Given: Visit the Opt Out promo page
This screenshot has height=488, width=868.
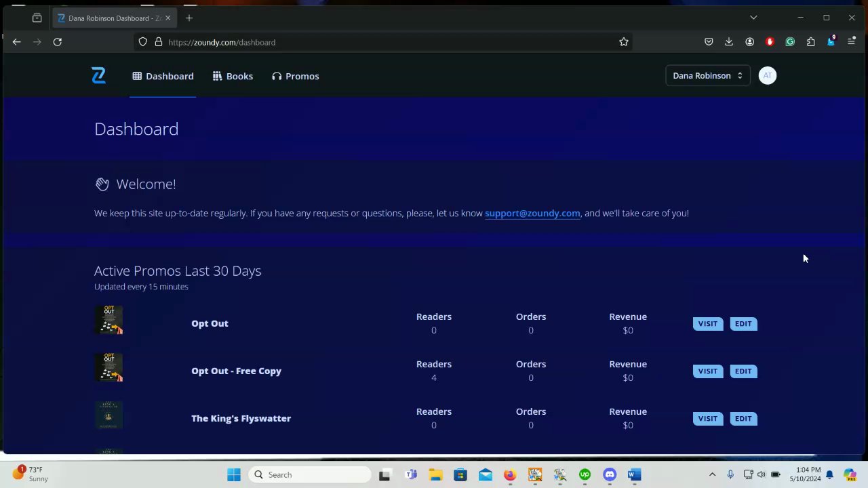Looking at the screenshot, I should [707, 323].
